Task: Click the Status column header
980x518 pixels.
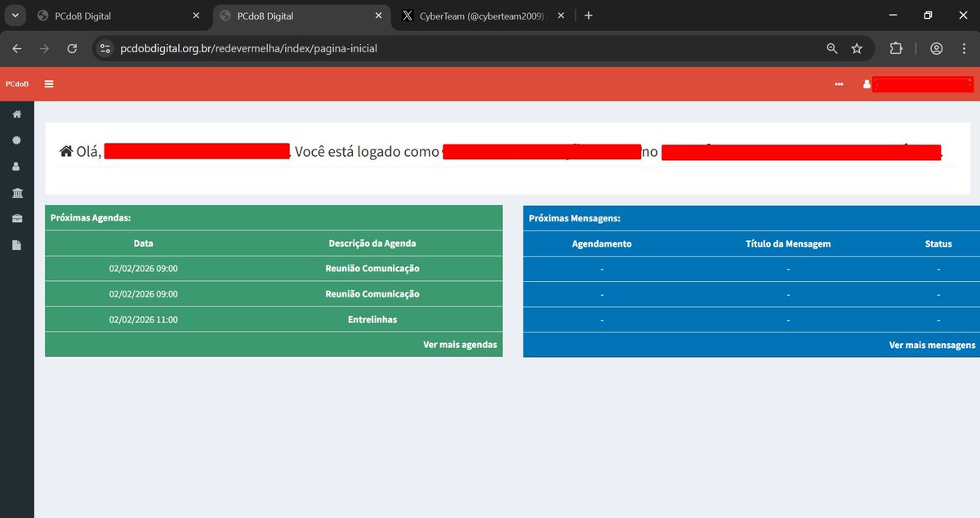Action: pyautogui.click(x=938, y=243)
